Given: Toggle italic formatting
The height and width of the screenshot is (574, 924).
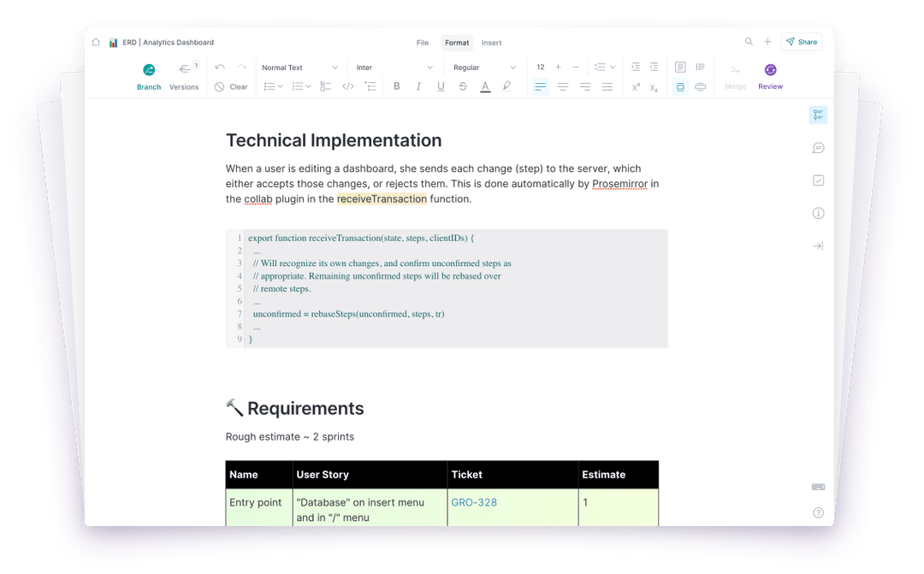Looking at the screenshot, I should 418,86.
